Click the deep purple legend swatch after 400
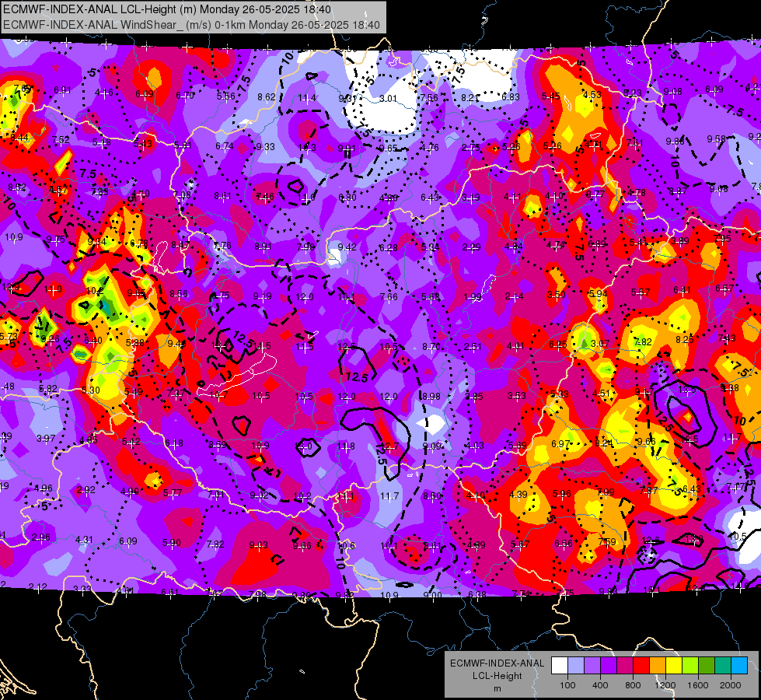This screenshot has height=700, width=761. tap(609, 666)
